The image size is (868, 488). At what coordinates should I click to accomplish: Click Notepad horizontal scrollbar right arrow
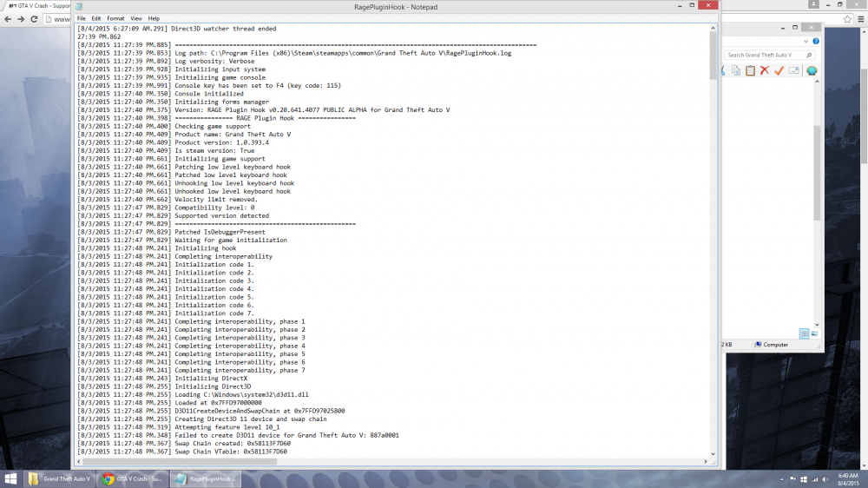(705, 461)
